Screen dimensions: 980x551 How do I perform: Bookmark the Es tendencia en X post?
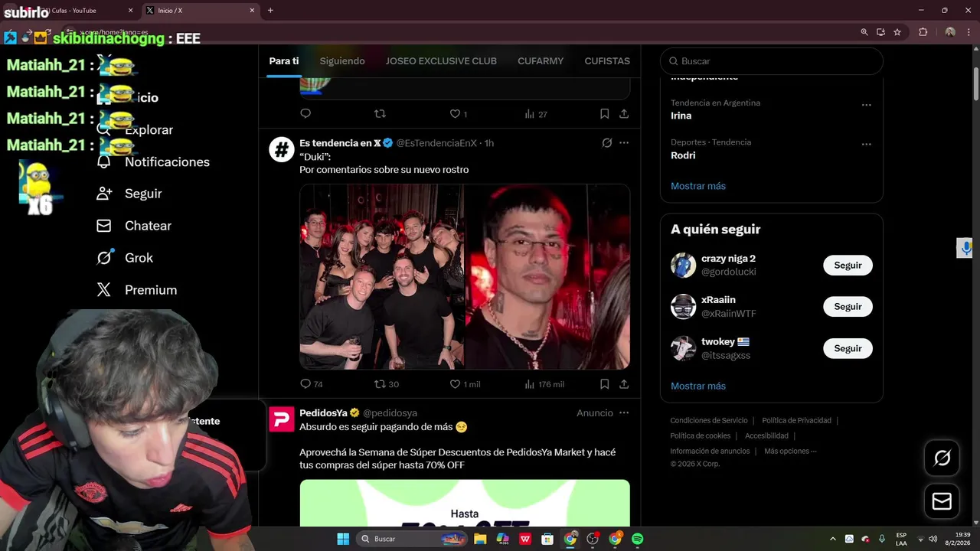[x=604, y=384]
